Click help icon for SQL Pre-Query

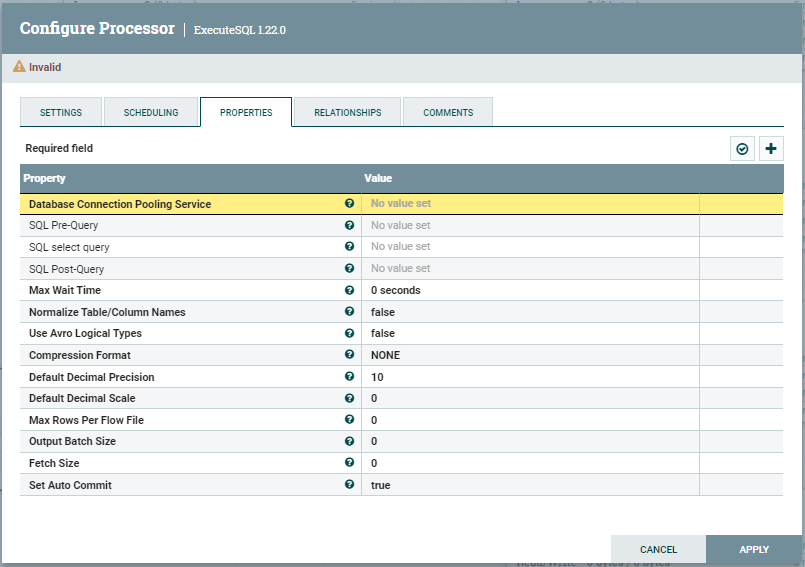[350, 225]
